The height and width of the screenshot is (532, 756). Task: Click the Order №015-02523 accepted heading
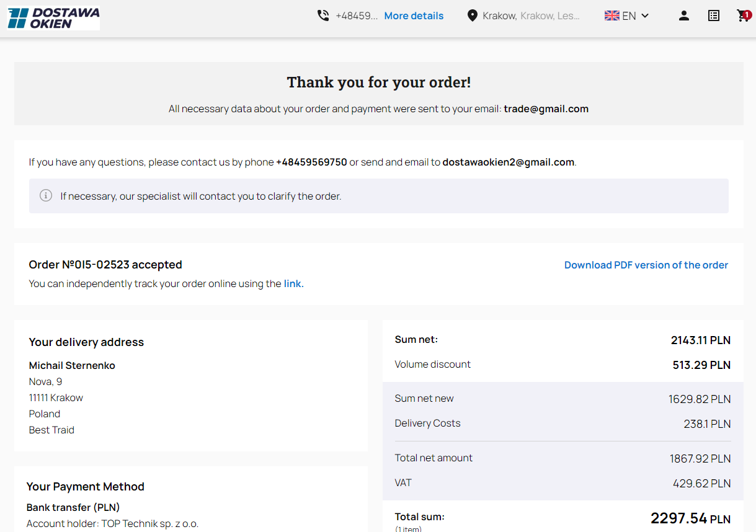(x=105, y=265)
